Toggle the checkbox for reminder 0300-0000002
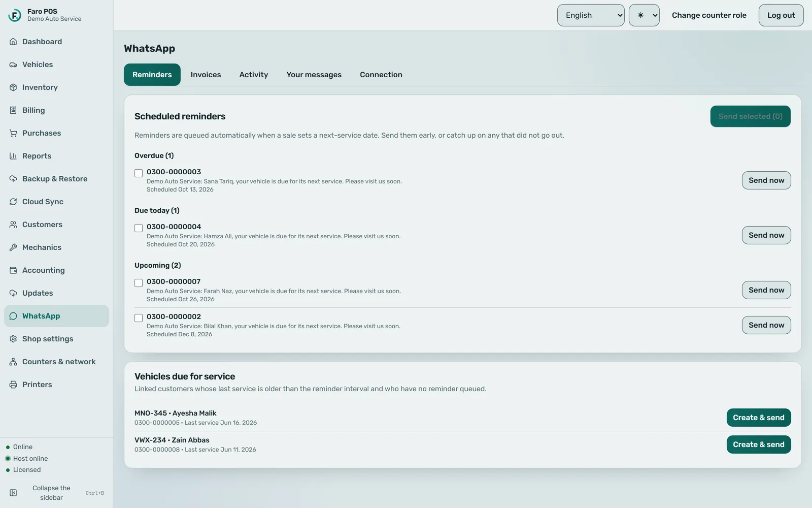Image resolution: width=812 pixels, height=508 pixels. (x=139, y=318)
